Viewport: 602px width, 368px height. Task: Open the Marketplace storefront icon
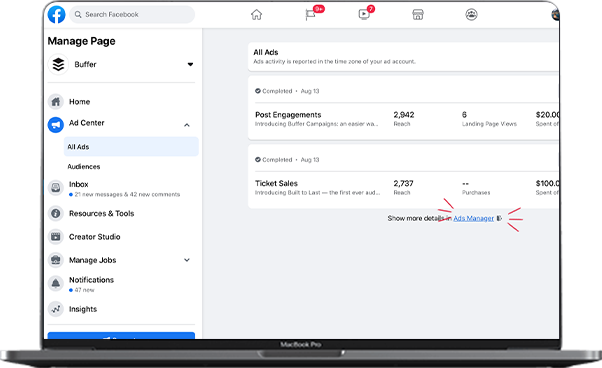click(418, 15)
